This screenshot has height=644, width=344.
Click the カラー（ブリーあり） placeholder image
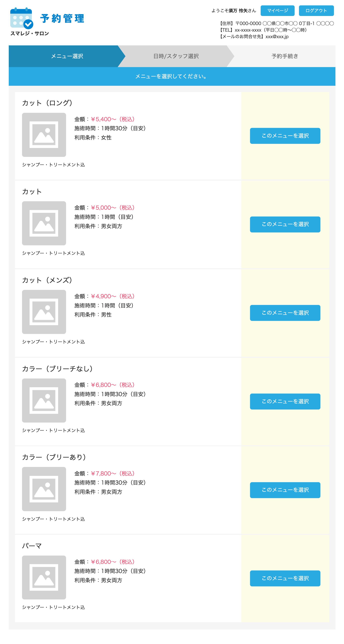coord(44,489)
